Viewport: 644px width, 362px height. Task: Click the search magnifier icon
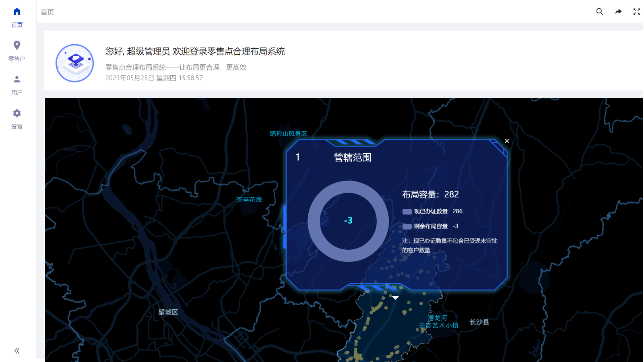click(599, 12)
